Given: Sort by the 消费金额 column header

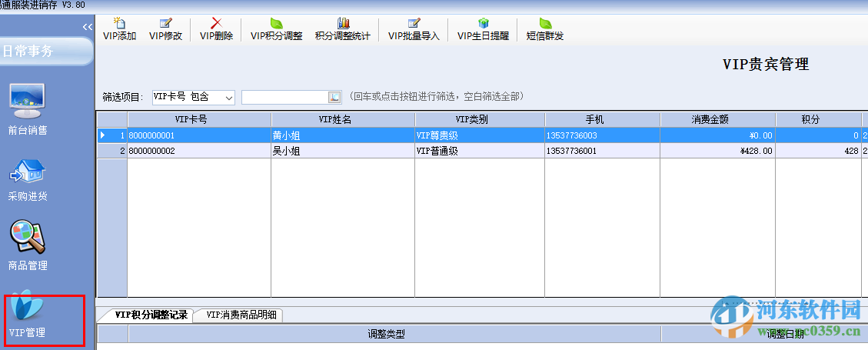Looking at the screenshot, I should coord(717,120).
